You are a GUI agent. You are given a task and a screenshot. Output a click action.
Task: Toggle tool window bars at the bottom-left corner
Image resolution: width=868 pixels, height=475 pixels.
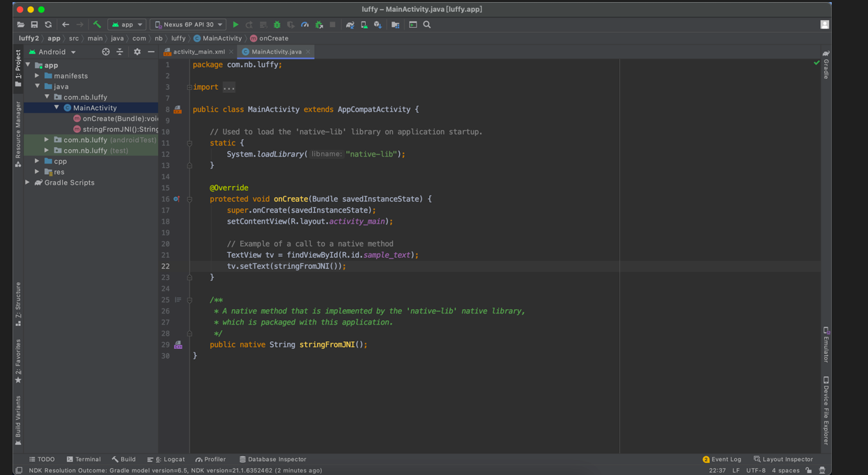click(x=19, y=470)
